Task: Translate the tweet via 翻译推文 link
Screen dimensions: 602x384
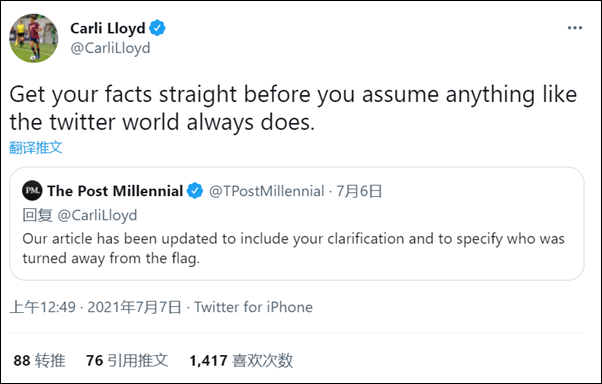Action: pyautogui.click(x=36, y=147)
